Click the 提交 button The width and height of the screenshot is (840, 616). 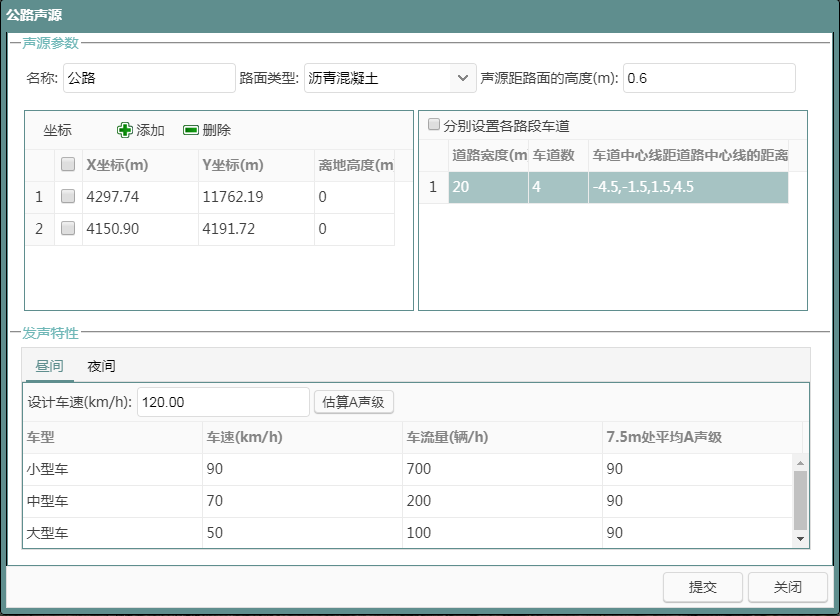pos(703,587)
